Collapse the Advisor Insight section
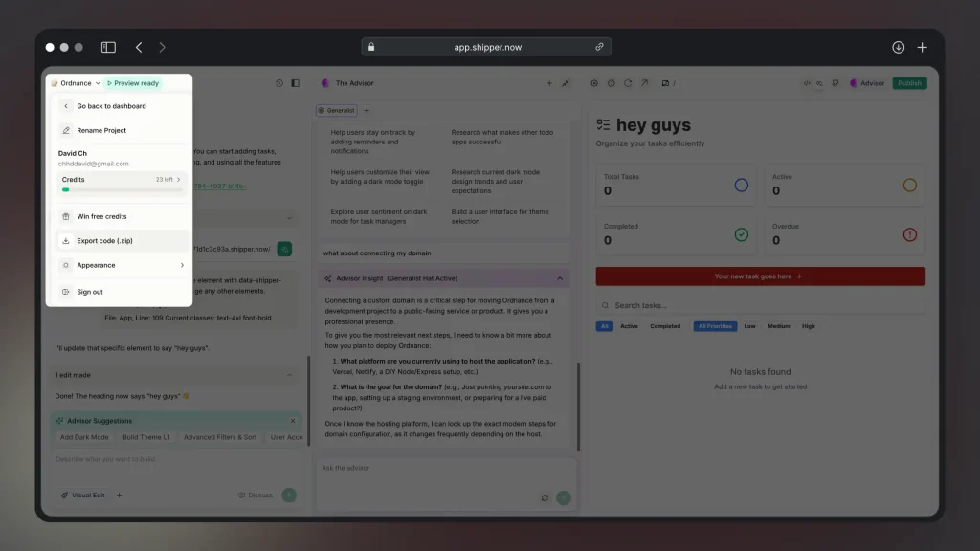Screen dimensions: 980x551 [560, 278]
